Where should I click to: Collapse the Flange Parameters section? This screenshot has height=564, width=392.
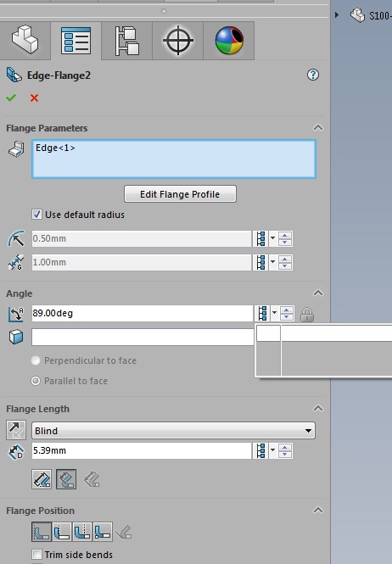coord(318,128)
